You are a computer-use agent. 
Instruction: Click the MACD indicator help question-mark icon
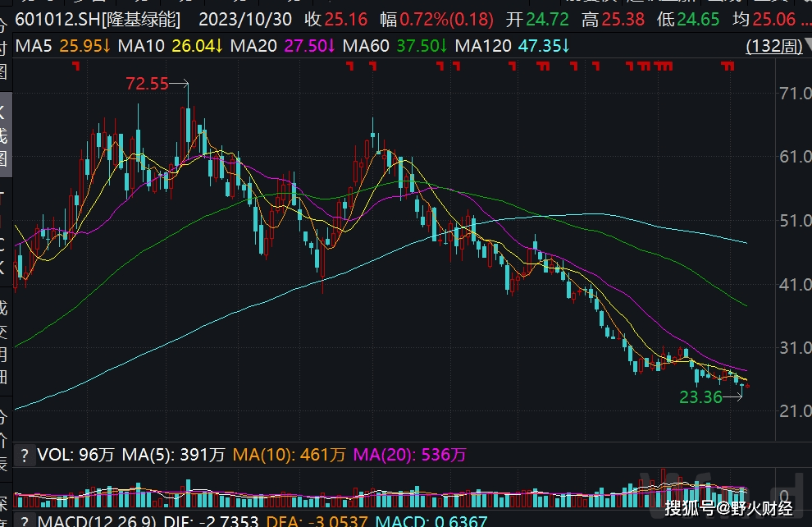click(25, 521)
